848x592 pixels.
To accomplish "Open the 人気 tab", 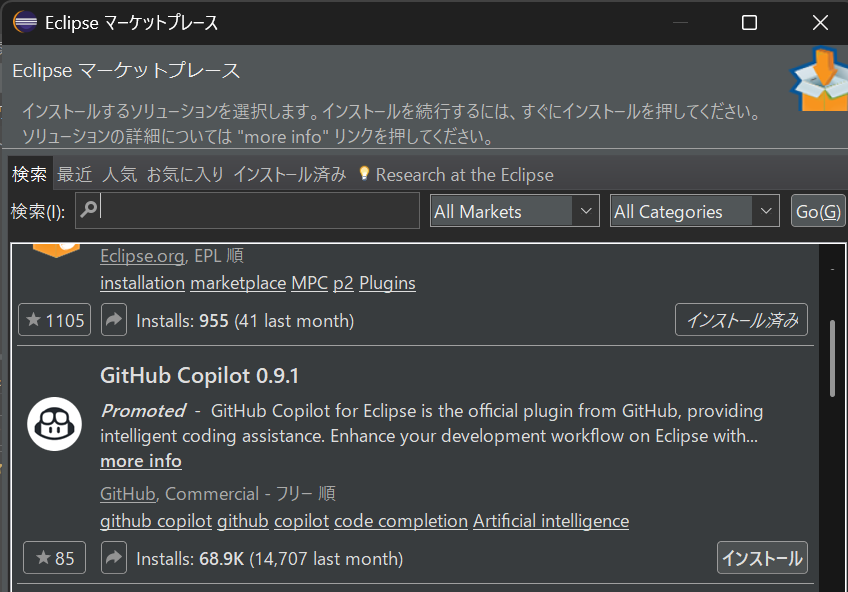I will tap(120, 174).
